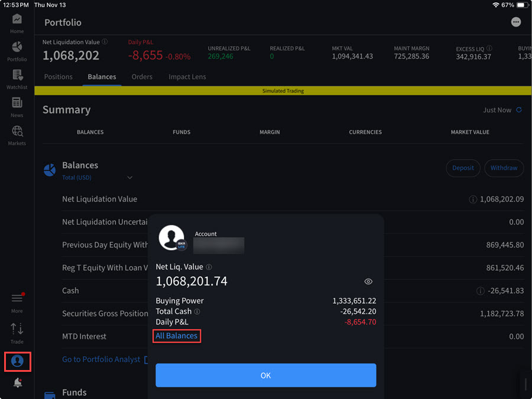Click the Daily P&L value -8,655
This screenshot has height=399, width=532.
pyautogui.click(x=145, y=56)
